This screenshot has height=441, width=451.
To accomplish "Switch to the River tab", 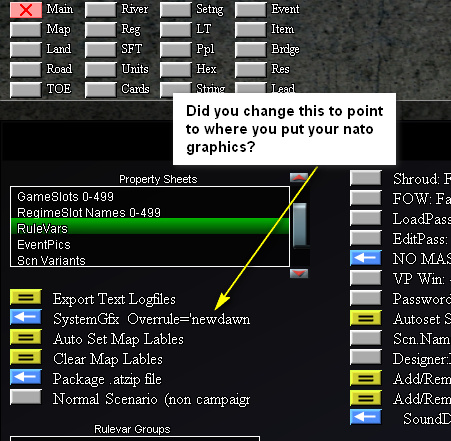I will click(x=101, y=10).
